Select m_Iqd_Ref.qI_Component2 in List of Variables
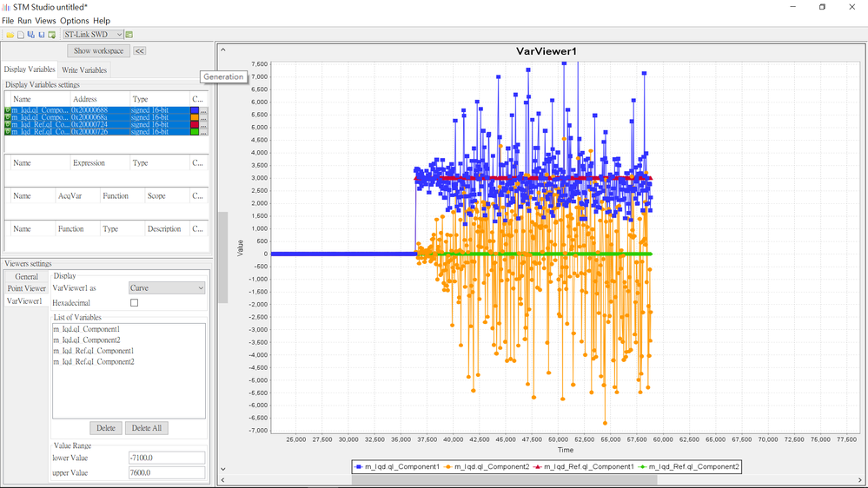The image size is (868, 488). point(94,362)
